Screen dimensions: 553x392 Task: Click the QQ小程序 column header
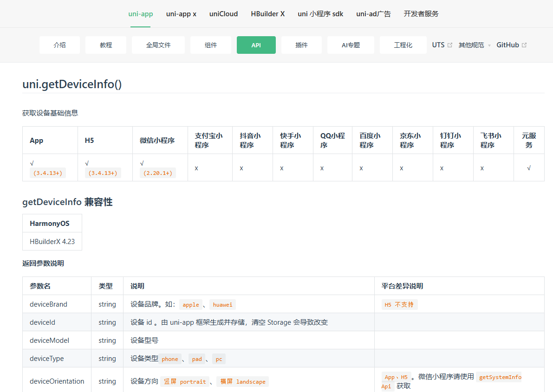[x=332, y=140]
